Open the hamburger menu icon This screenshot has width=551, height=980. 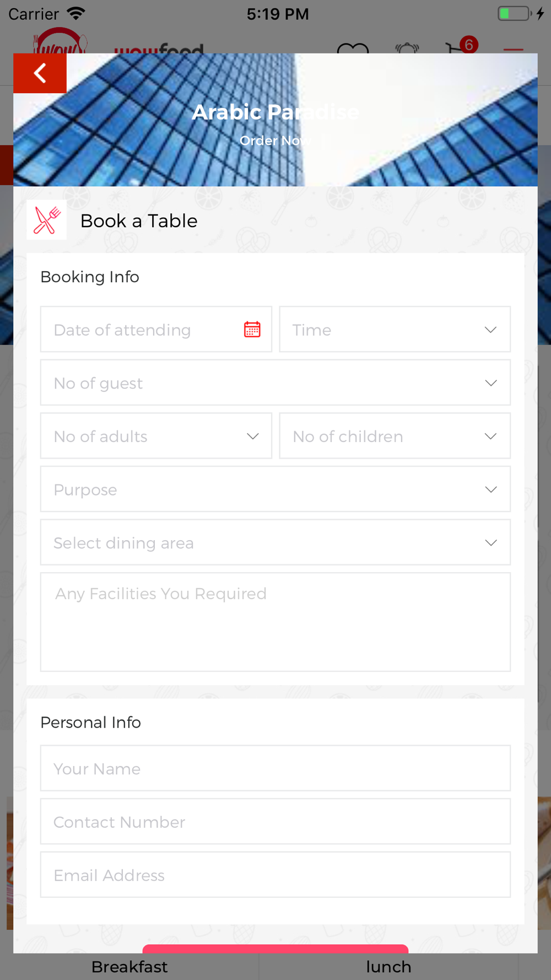tap(513, 50)
